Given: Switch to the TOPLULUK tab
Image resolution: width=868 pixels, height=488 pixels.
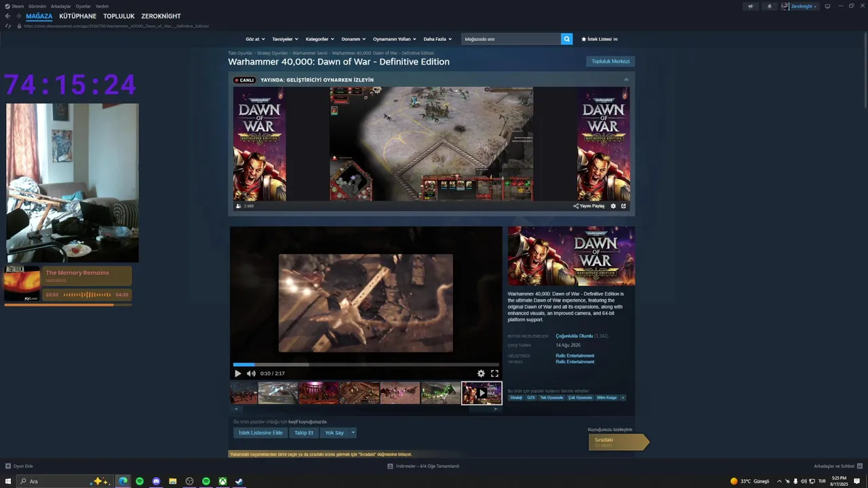Looking at the screenshot, I should point(119,16).
